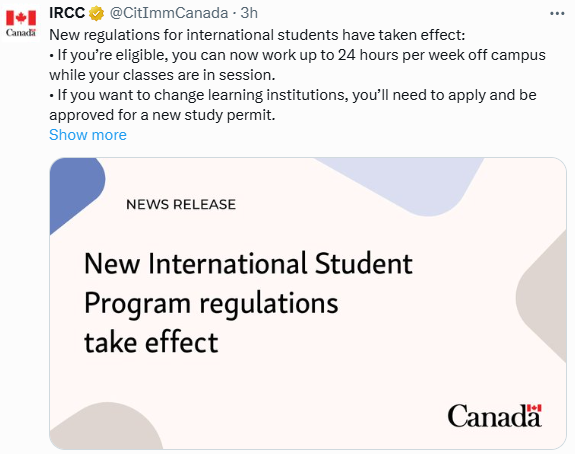575x454 pixels.
Task: Click the beige shape at card bottom-left
Action: coord(105,427)
